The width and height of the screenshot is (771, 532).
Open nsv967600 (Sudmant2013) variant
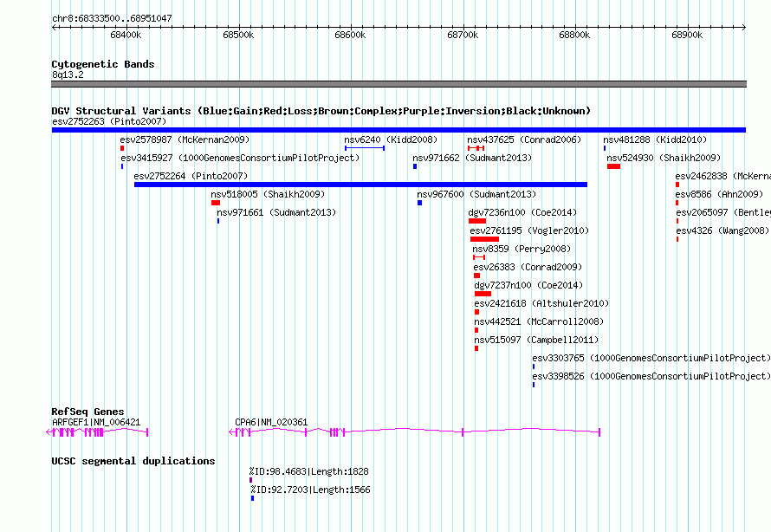coord(476,194)
